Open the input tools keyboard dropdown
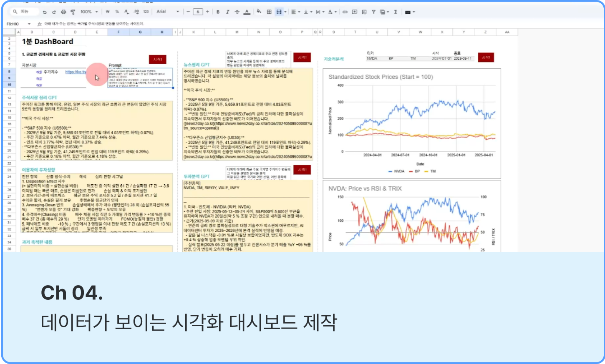The height and width of the screenshot is (364, 605). (410, 12)
